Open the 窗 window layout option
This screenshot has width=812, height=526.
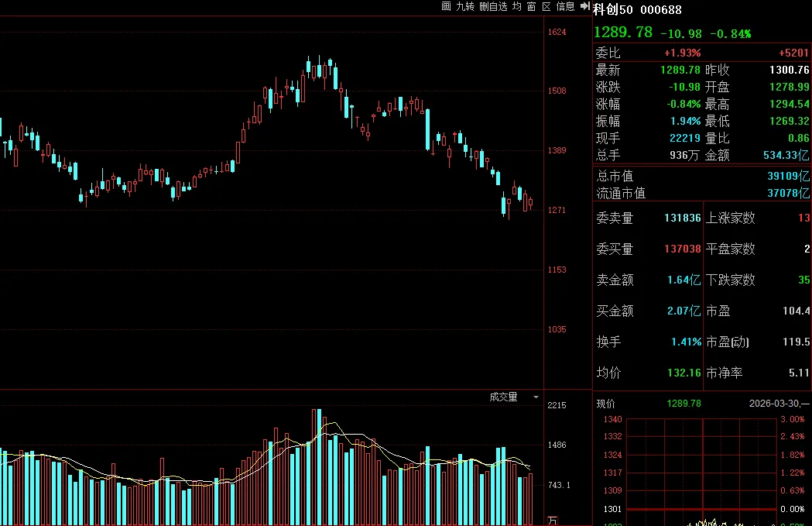tap(531, 6)
